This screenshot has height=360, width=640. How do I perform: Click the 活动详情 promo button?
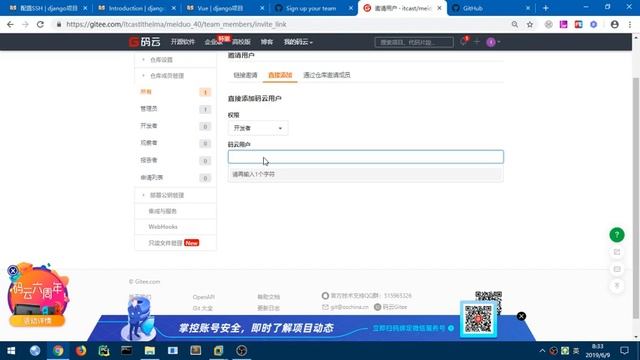37,321
